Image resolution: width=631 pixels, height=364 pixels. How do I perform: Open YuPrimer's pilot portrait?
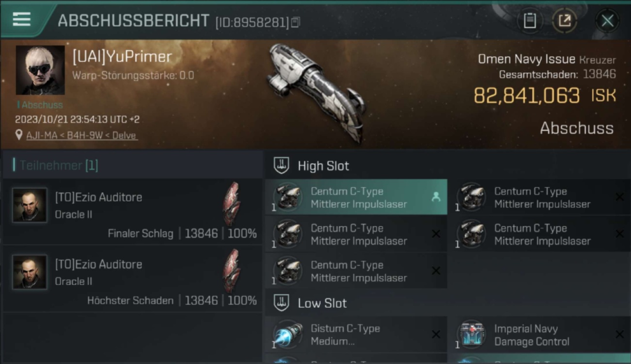coord(40,70)
